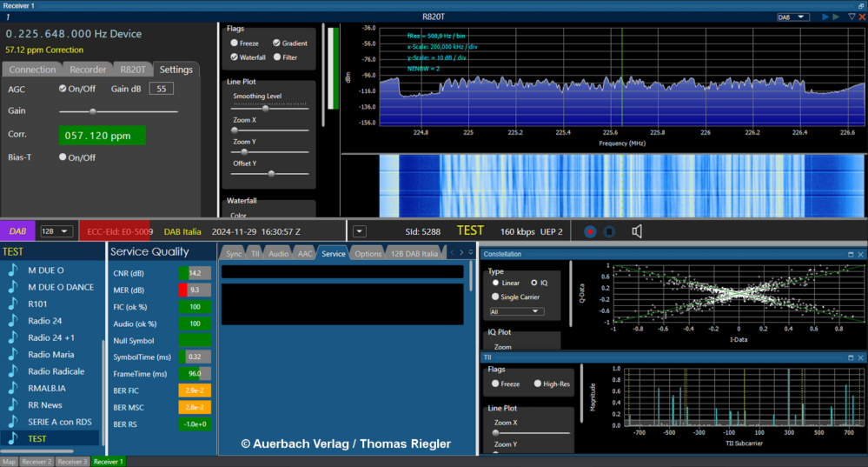The image size is (868, 467).
Task: Switch to the Receiver 3 tab
Action: [72, 462]
